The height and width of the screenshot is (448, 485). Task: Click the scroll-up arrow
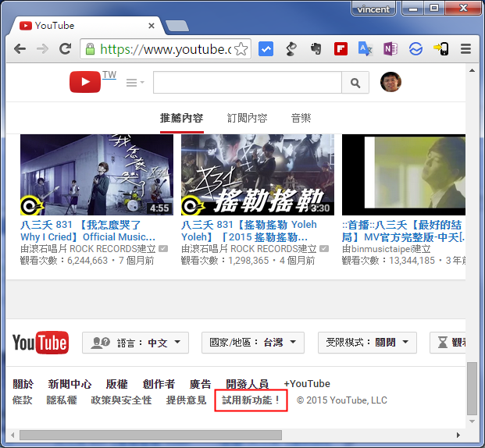(472, 70)
